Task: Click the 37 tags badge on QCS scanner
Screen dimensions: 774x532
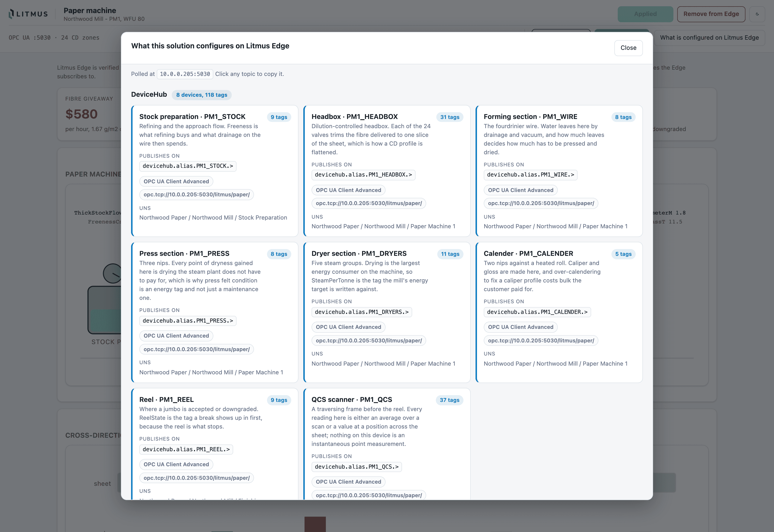Action: coord(449,400)
